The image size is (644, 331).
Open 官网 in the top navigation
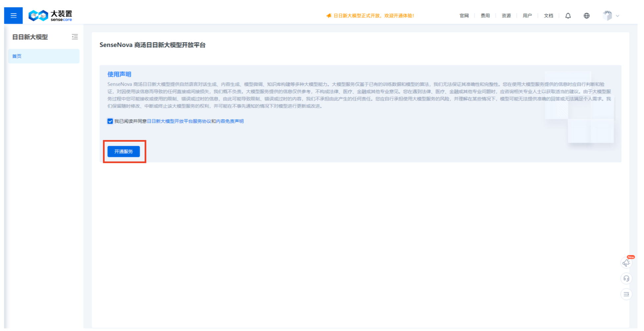point(464,16)
